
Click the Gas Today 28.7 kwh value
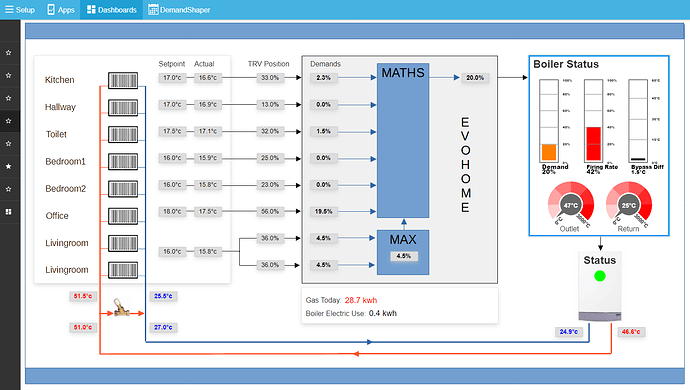pos(361,300)
